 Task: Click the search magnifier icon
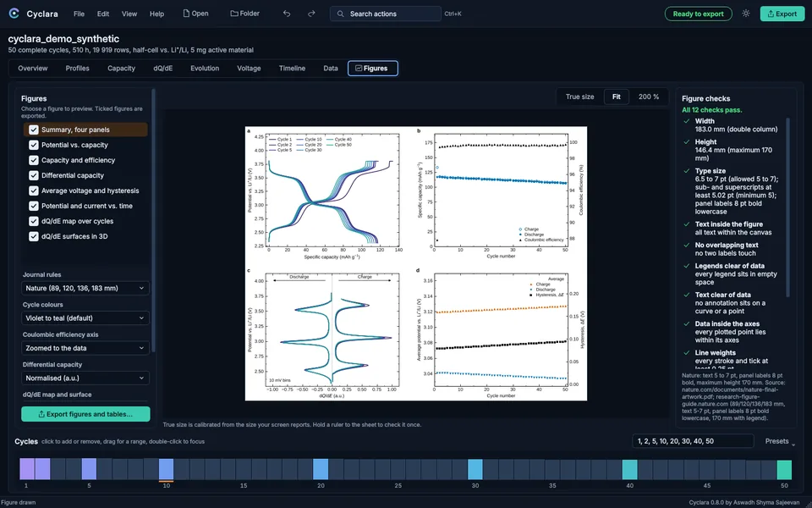tap(340, 14)
